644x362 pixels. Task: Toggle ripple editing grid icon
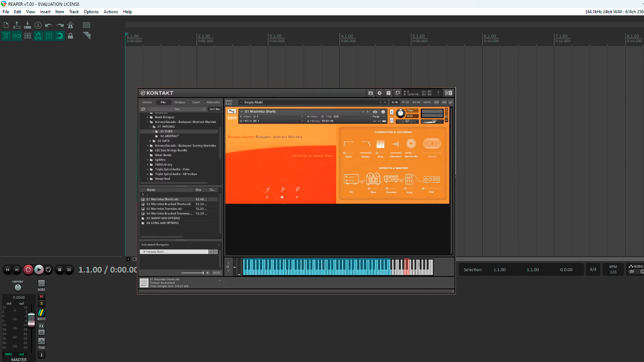tap(27, 36)
